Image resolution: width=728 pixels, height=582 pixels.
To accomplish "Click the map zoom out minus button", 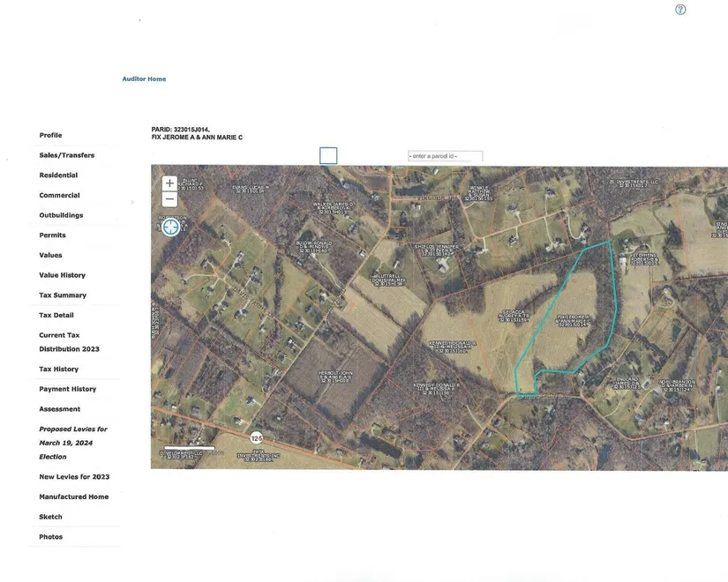I will [x=169, y=199].
